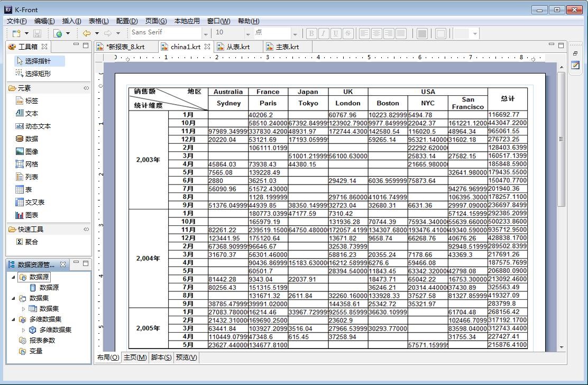Select the 交叉表 (crosstab) element tool
This screenshot has width=588, height=385.
pos(34,202)
